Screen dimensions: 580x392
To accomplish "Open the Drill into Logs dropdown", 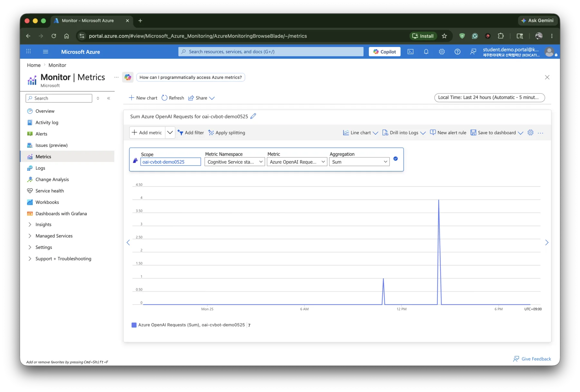I will 404,133.
